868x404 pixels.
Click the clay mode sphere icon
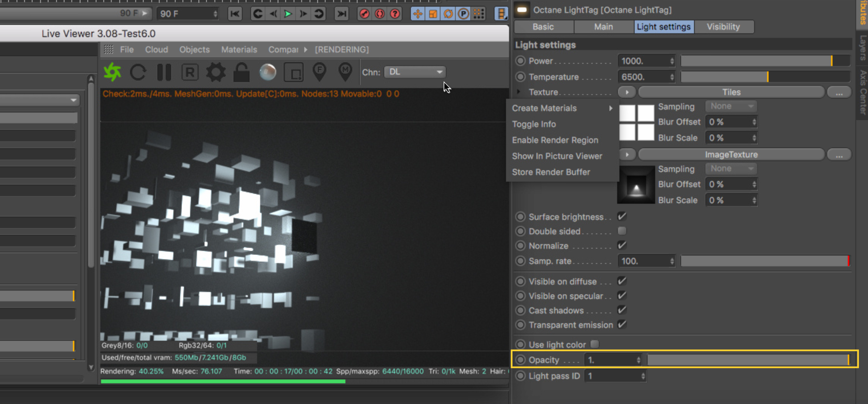[268, 72]
